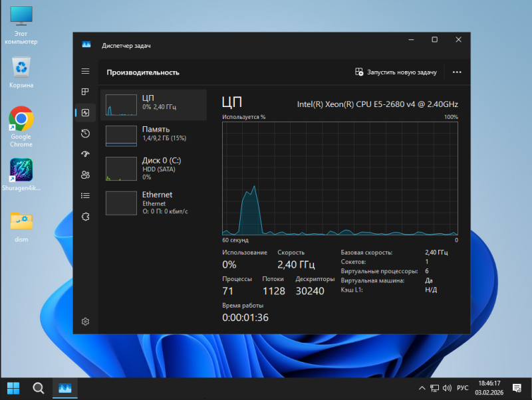
Task: Show hidden system tray icons
Action: (x=422, y=388)
